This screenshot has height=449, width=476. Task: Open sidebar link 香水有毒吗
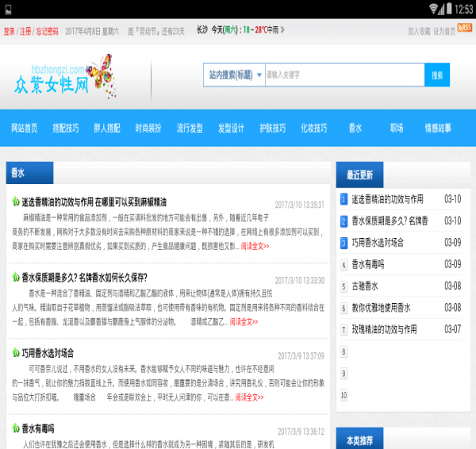368,265
